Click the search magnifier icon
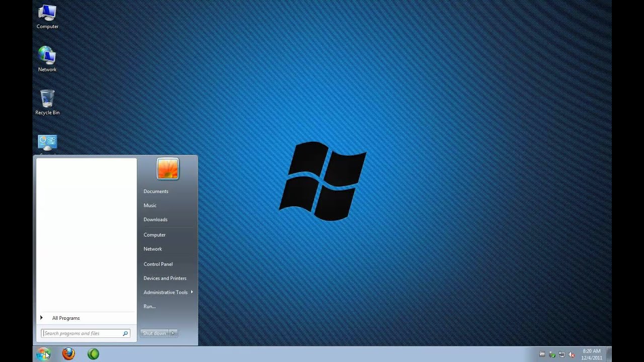 [x=125, y=333]
